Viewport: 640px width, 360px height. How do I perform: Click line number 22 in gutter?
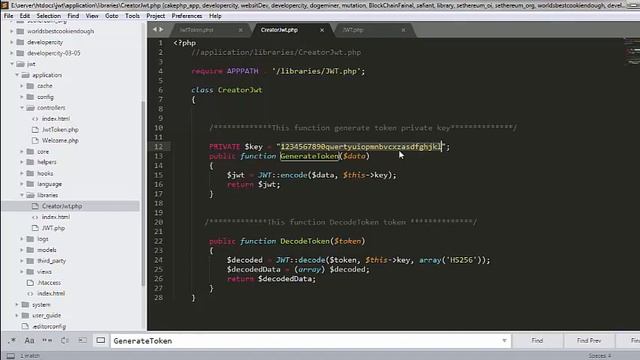pos(158,241)
